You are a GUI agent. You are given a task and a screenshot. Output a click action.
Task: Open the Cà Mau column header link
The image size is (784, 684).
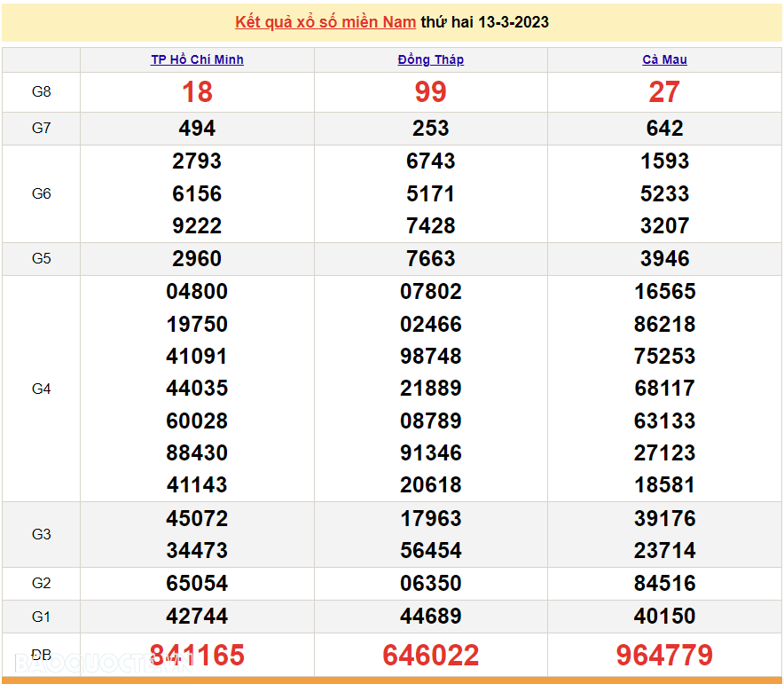664,59
